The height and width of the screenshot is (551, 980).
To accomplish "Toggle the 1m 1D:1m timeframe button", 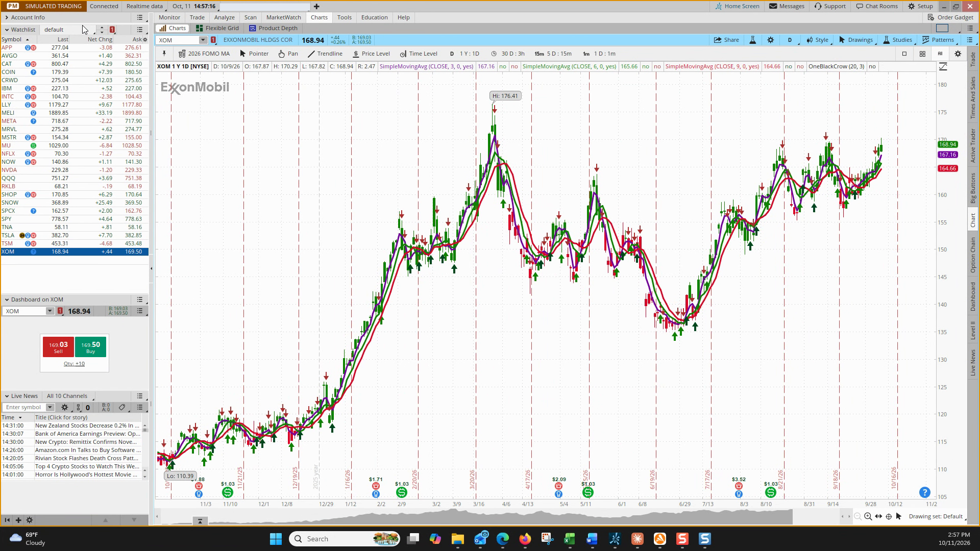I will click(599, 54).
